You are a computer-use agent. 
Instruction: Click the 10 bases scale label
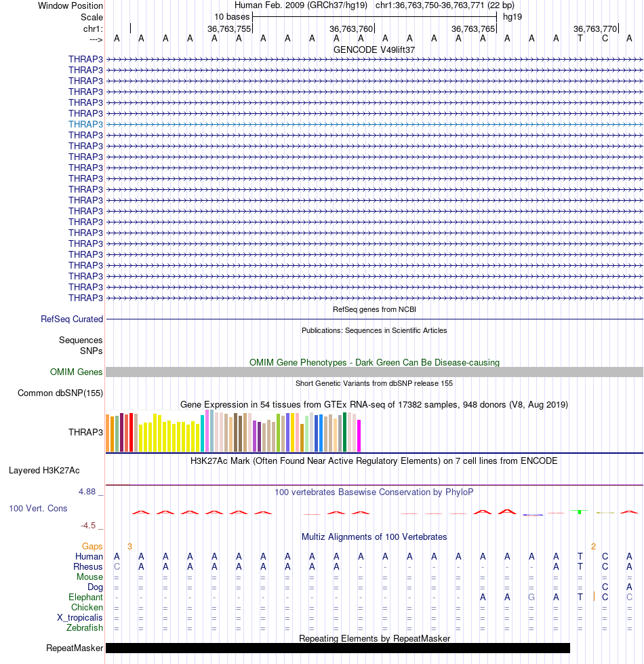pyautogui.click(x=232, y=16)
